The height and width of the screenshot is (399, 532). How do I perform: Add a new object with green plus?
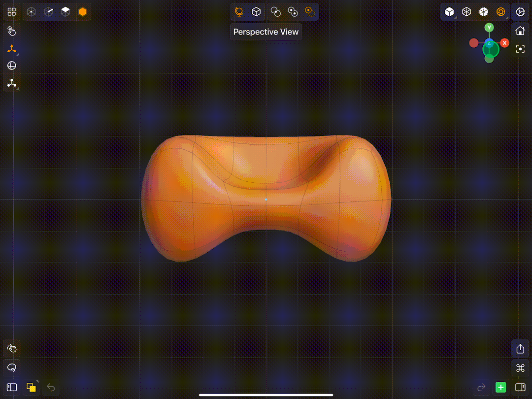[x=501, y=387]
